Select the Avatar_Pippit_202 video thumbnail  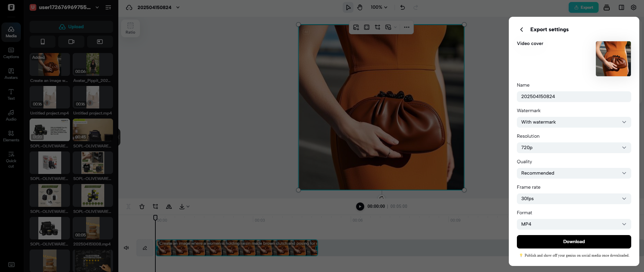(x=93, y=64)
